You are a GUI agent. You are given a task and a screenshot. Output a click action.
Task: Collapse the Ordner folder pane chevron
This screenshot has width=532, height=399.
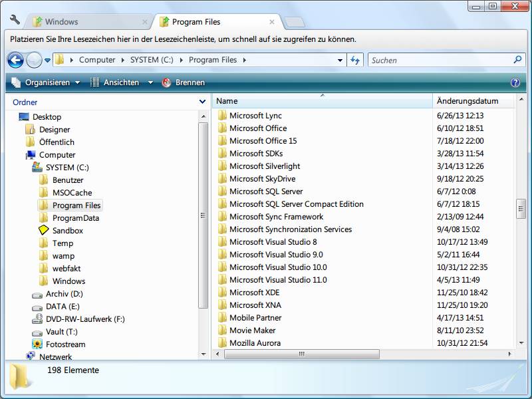tap(202, 102)
